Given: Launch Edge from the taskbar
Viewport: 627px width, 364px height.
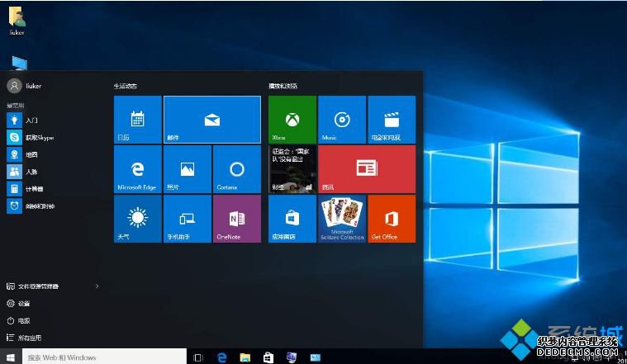Looking at the screenshot, I should click(x=221, y=357).
